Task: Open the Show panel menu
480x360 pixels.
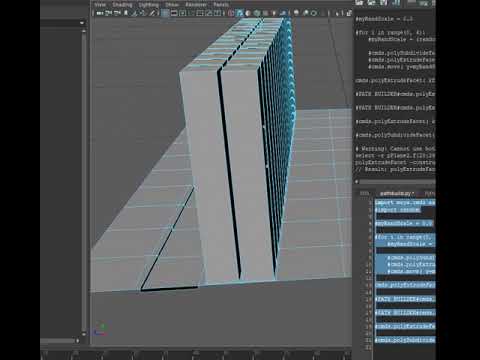Action: [x=172, y=5]
